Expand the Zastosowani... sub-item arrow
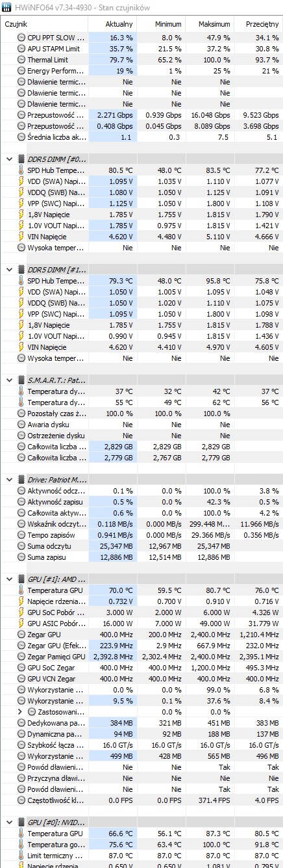 pyautogui.click(x=21, y=712)
